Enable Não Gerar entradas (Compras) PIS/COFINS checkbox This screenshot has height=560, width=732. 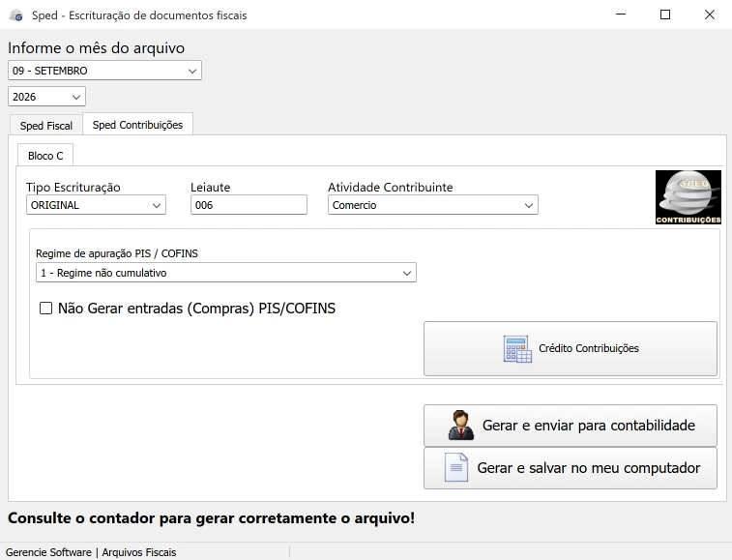(45, 309)
